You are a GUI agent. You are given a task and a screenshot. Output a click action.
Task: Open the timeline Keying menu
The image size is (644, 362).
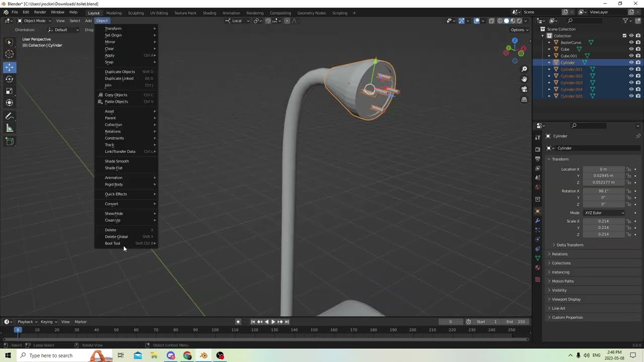coord(49,322)
